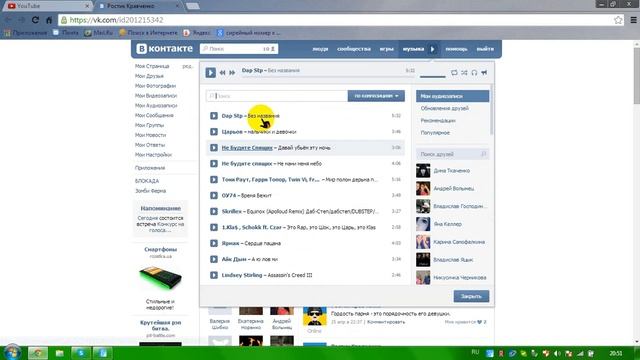Reload the page with browser refresh icon
The image size is (640, 360).
36,20
